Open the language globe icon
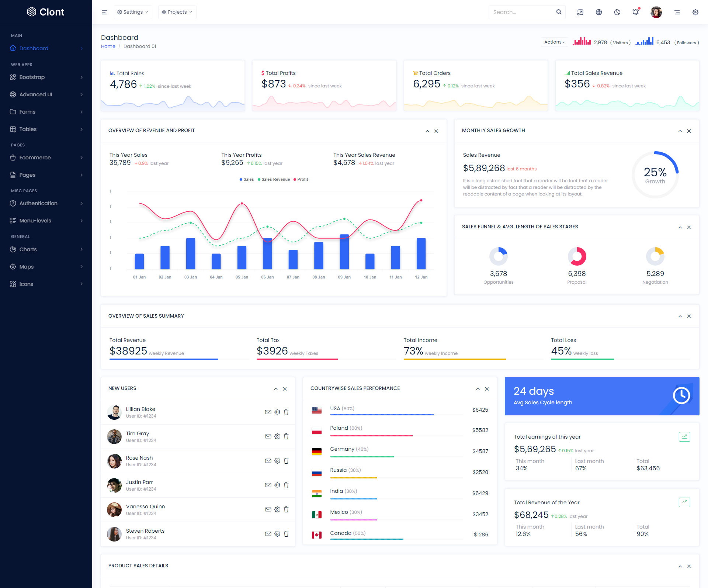This screenshot has width=708, height=588. [598, 12]
